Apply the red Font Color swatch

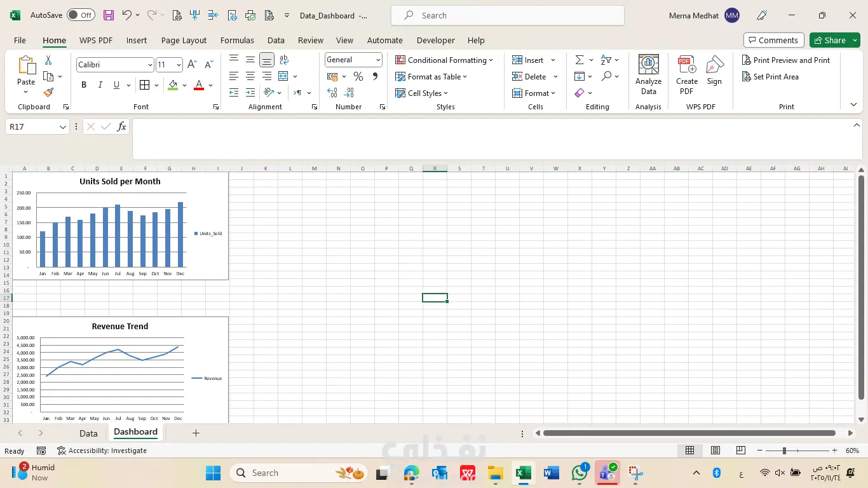[198, 85]
